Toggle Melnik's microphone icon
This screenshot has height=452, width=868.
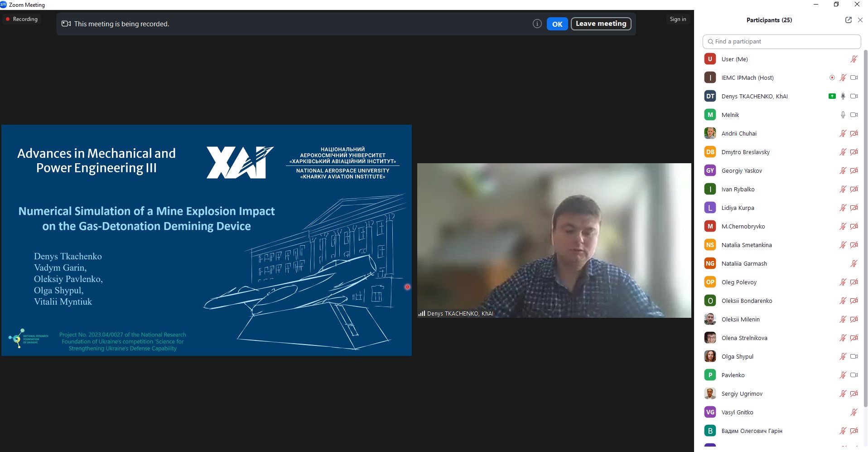tap(843, 115)
